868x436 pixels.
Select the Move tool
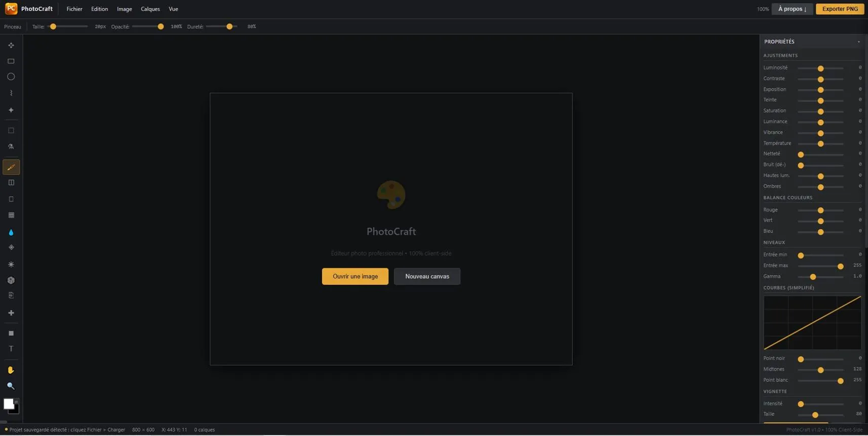point(11,45)
